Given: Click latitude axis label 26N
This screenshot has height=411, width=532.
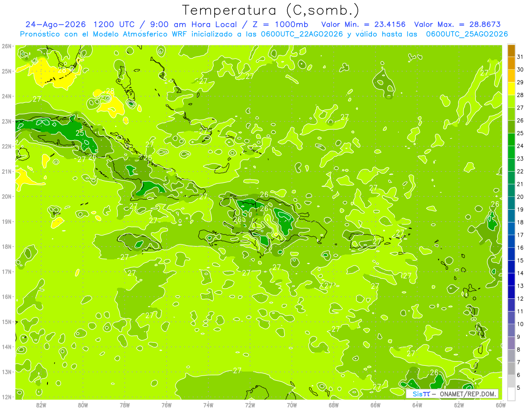Looking at the screenshot, I should (7, 46).
